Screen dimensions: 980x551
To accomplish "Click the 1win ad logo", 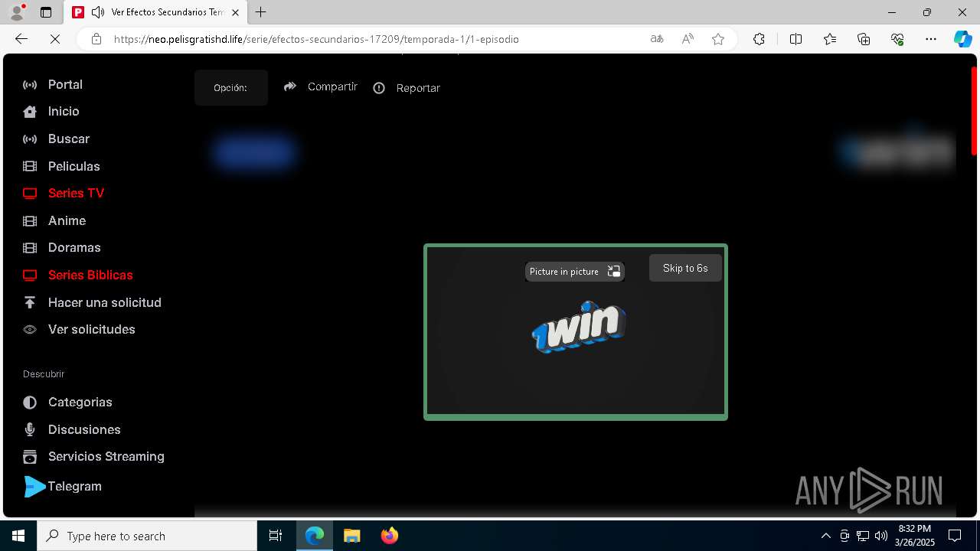I will tap(579, 327).
